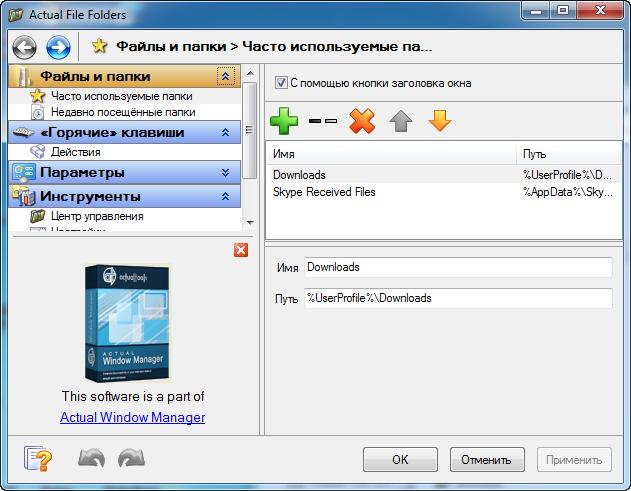Click the Forward navigation arrow
631x491 pixels.
(x=58, y=47)
